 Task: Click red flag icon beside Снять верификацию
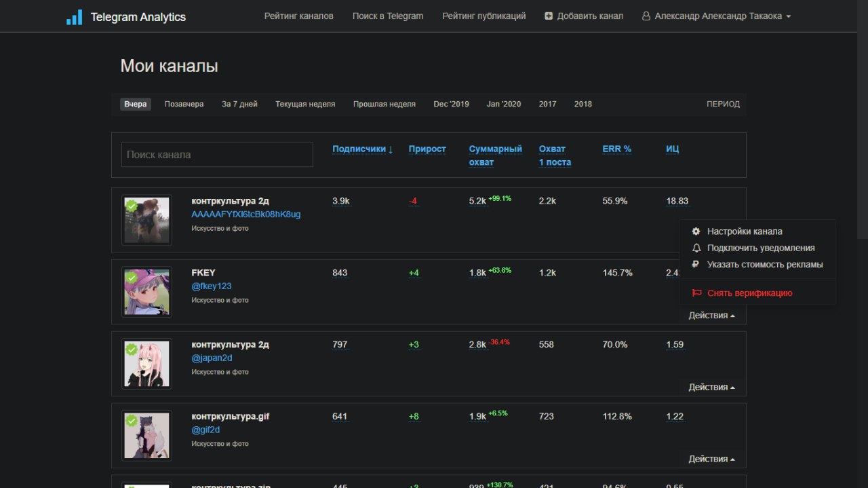click(696, 293)
